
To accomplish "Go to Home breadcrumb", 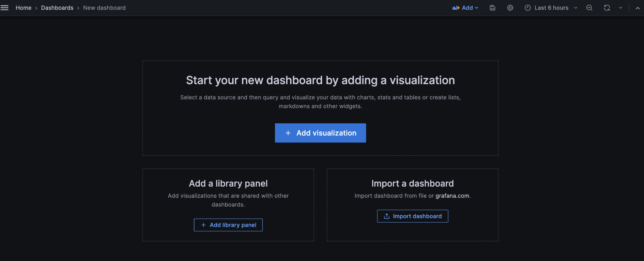I will 23,8.
